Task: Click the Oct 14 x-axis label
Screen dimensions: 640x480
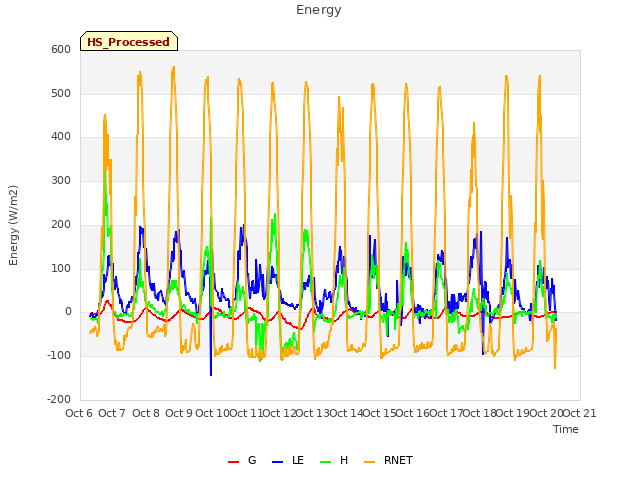Action: (x=346, y=413)
